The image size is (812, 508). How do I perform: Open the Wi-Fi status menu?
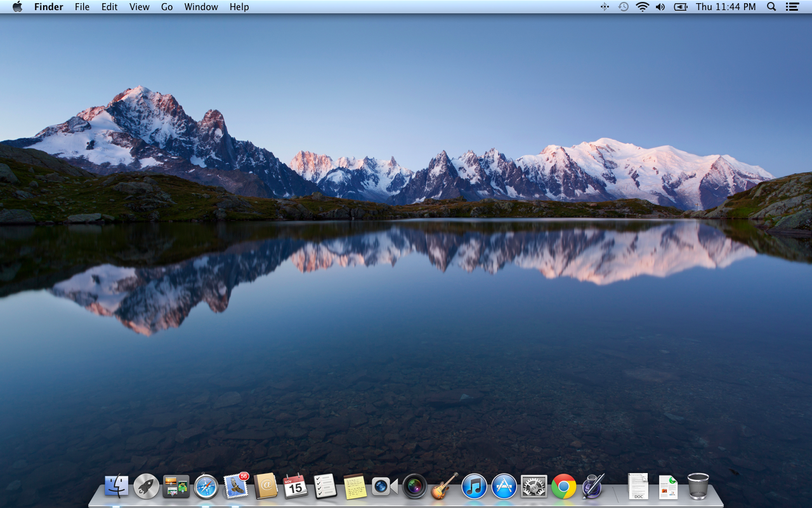643,7
